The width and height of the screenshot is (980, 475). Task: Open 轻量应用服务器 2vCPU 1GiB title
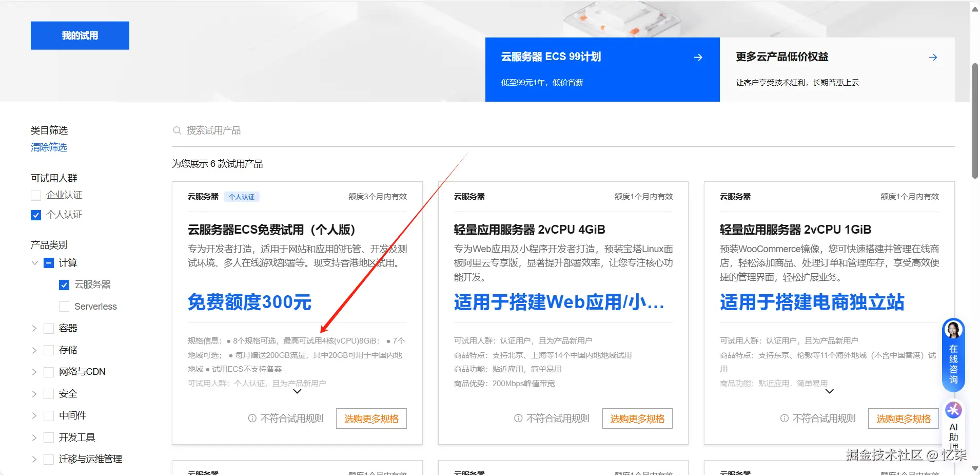[795, 230]
